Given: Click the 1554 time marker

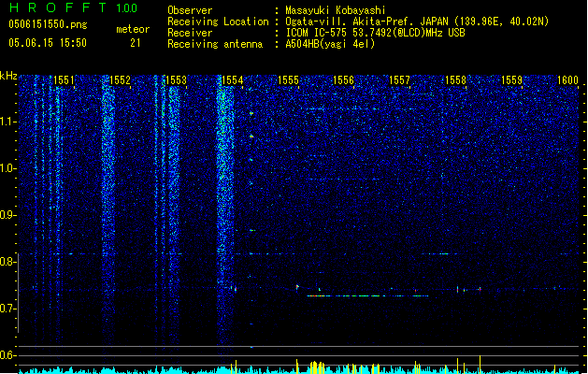Looking at the screenshot, I should point(232,79).
